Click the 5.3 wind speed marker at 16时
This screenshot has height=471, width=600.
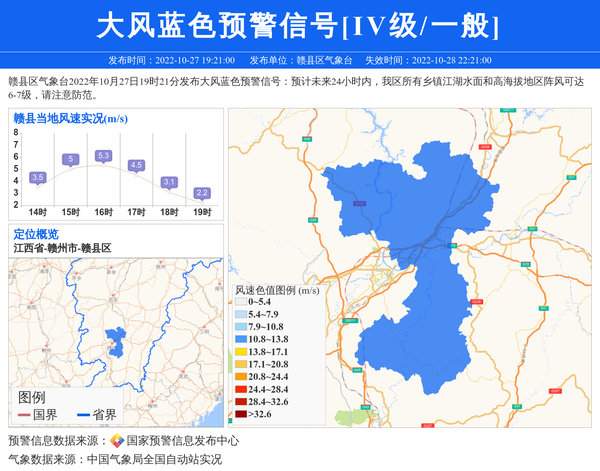103,156
